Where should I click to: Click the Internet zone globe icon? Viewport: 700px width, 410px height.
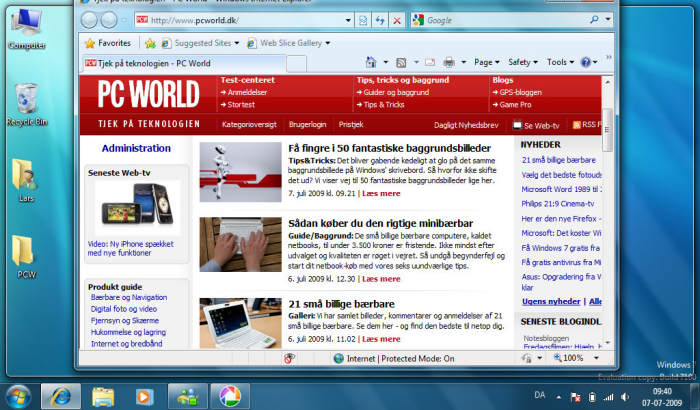(x=339, y=359)
